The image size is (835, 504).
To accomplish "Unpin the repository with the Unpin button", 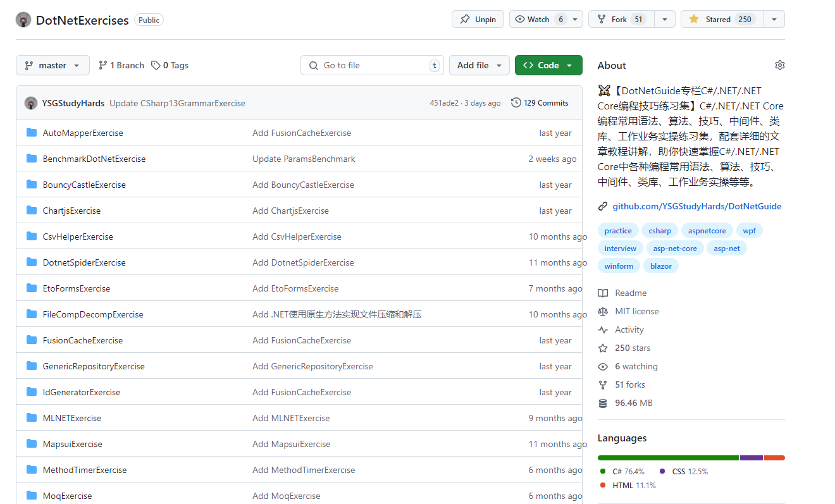I will (x=478, y=19).
